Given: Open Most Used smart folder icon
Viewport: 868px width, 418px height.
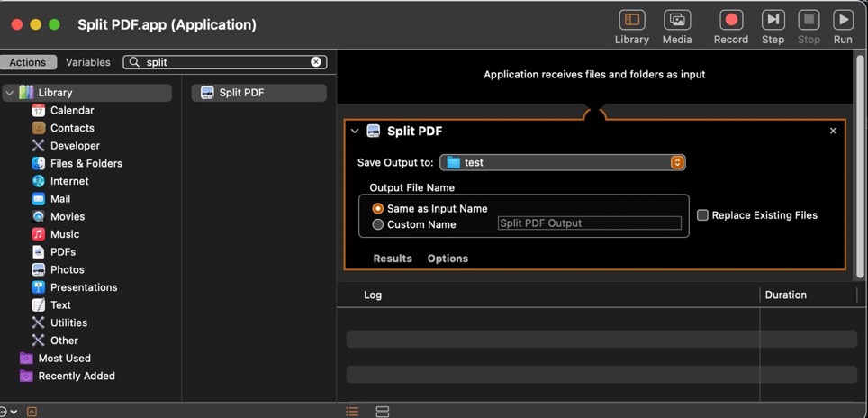Looking at the screenshot, I should tap(26, 359).
